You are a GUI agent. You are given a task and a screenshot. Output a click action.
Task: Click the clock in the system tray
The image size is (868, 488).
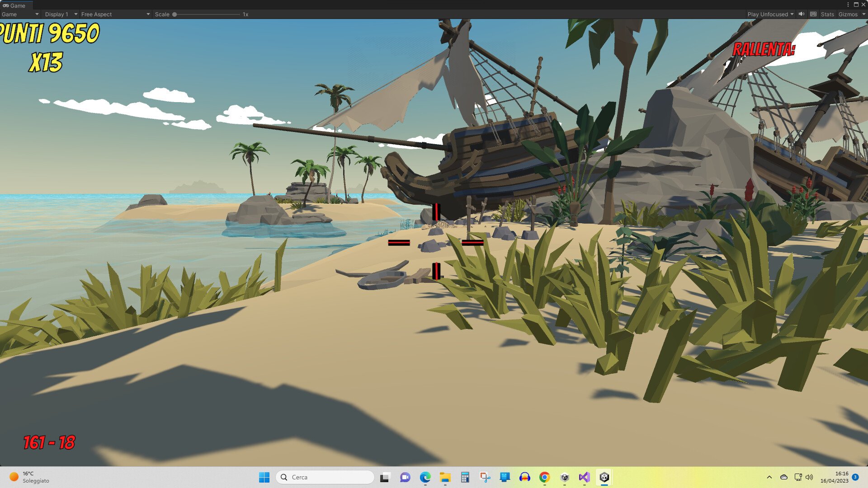(x=834, y=477)
